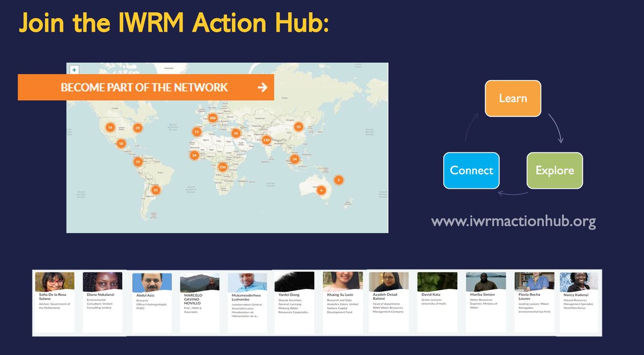644x355 pixels.
Task: Open the map cluster marker labeled 29
Action: pyautogui.click(x=138, y=128)
